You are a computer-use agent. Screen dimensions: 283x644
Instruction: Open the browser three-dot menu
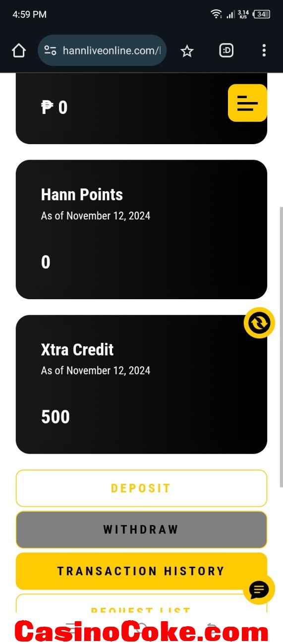click(264, 50)
